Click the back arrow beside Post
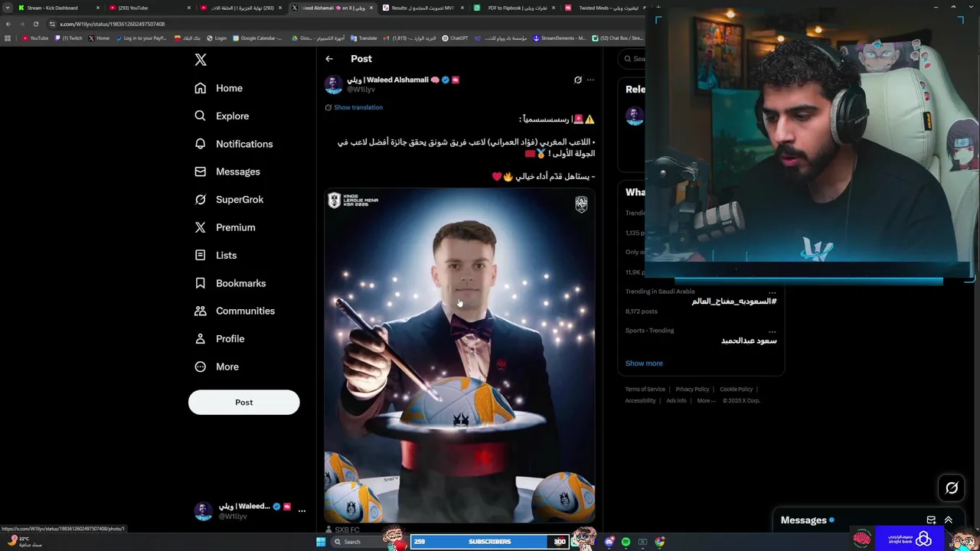 (x=329, y=59)
